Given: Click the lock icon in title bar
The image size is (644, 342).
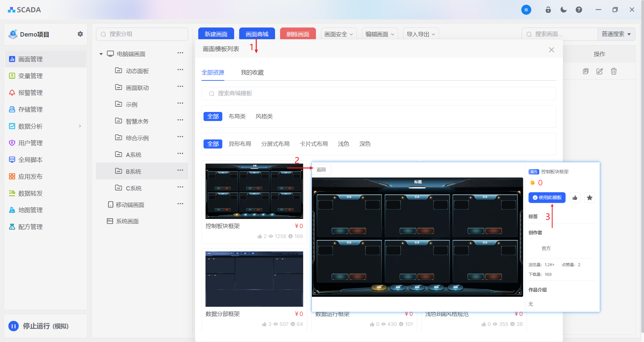Looking at the screenshot, I should click(548, 10).
